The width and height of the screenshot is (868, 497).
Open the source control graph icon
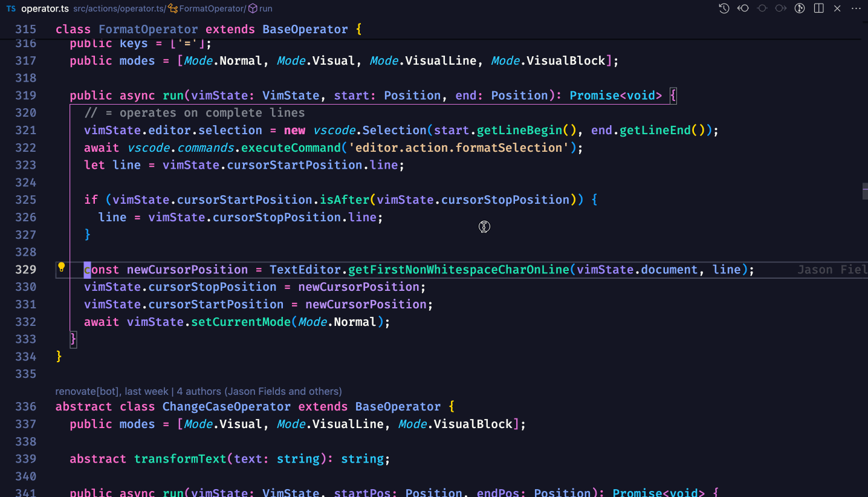point(800,8)
